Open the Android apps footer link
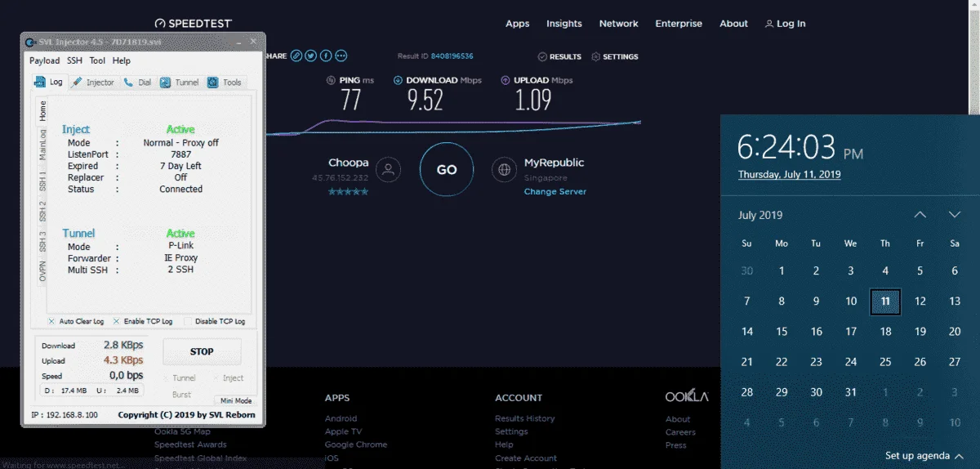 (x=341, y=418)
